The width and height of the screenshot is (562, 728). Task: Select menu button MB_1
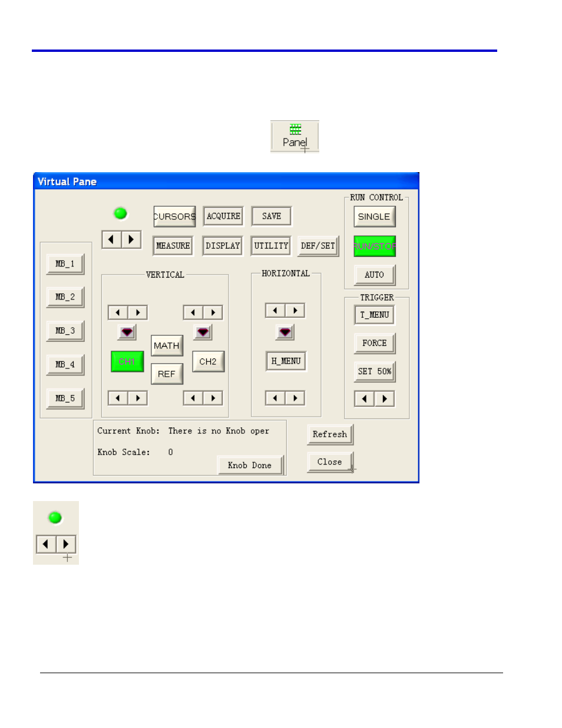pyautogui.click(x=65, y=264)
